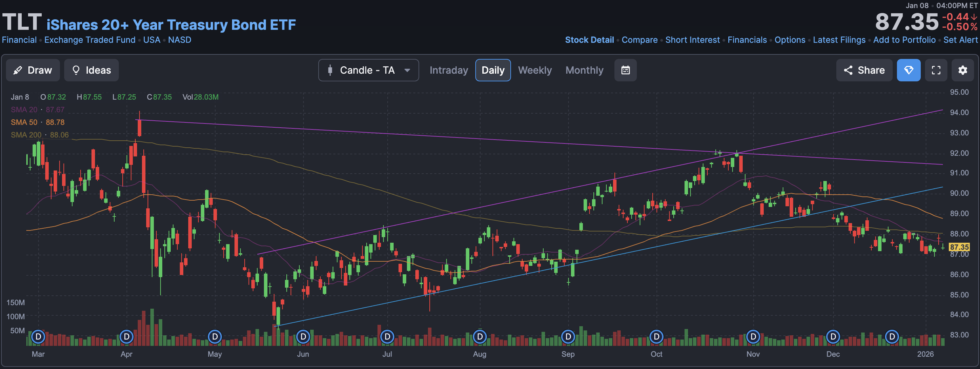Open the Options link
This screenshot has width=980, height=369.
coord(790,40)
